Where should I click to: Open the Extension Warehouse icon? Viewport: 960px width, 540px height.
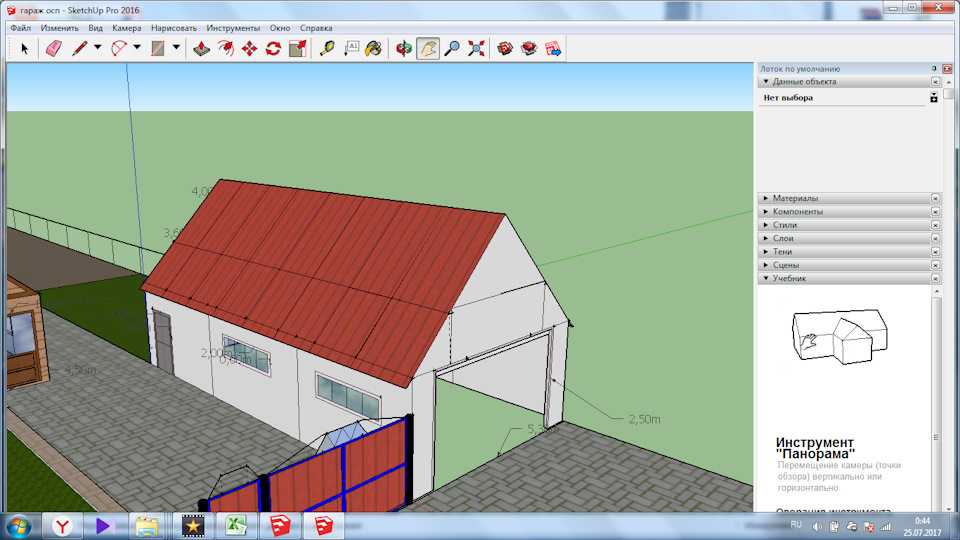coord(529,48)
